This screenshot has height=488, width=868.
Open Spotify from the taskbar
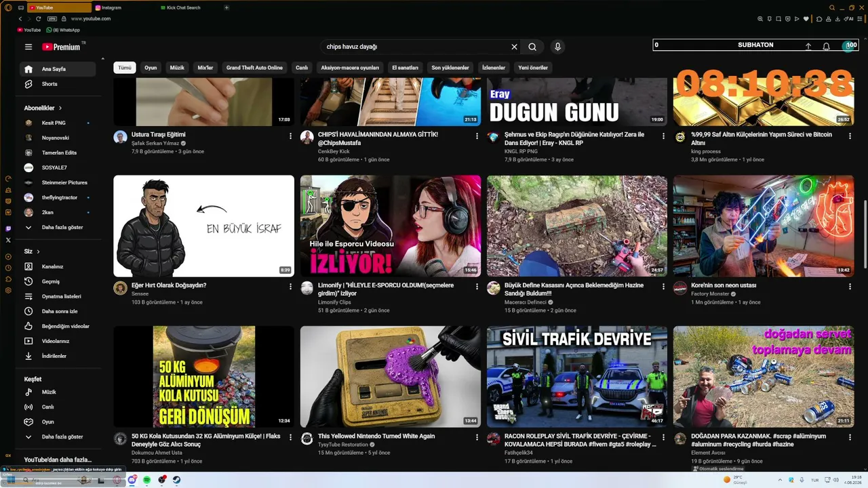pyautogui.click(x=146, y=480)
